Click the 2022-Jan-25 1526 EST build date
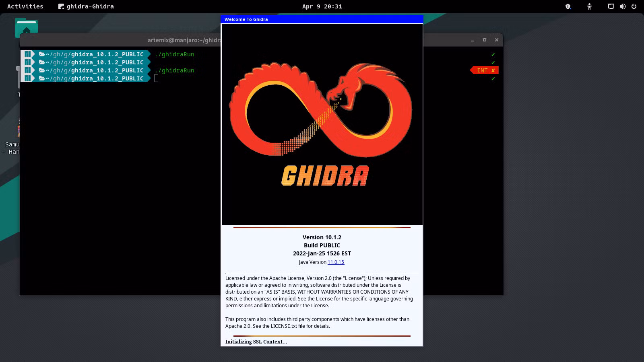The image size is (644, 362). pyautogui.click(x=322, y=253)
